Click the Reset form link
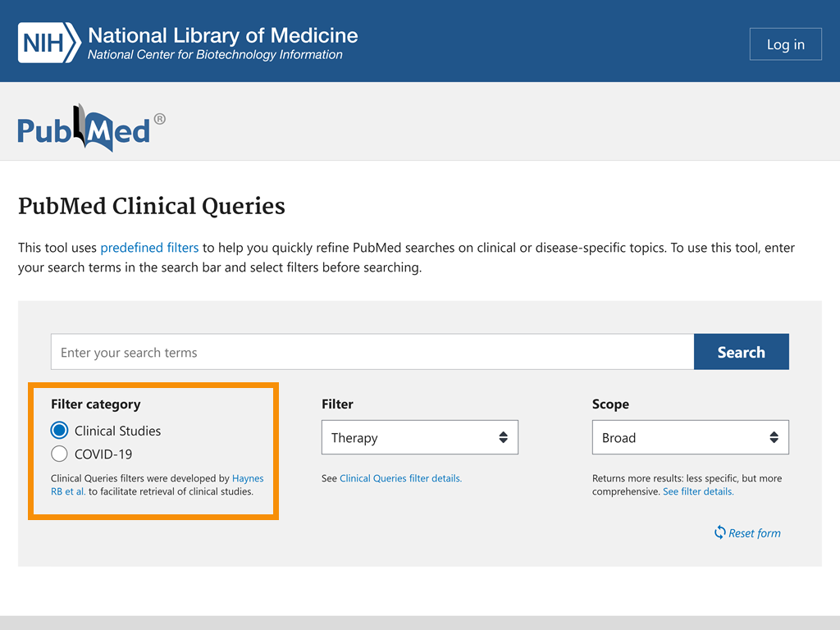The width and height of the screenshot is (840, 630). [753, 532]
